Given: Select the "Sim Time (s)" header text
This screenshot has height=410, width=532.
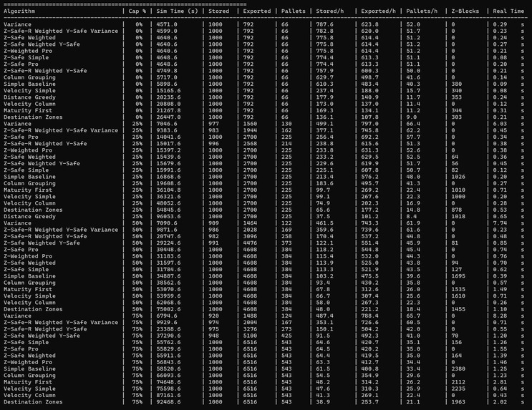Looking at the screenshot, I should [177, 11].
